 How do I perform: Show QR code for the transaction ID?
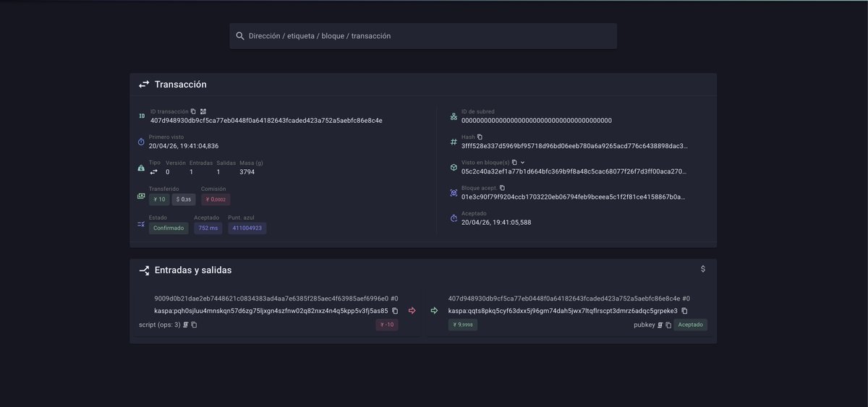click(x=203, y=111)
